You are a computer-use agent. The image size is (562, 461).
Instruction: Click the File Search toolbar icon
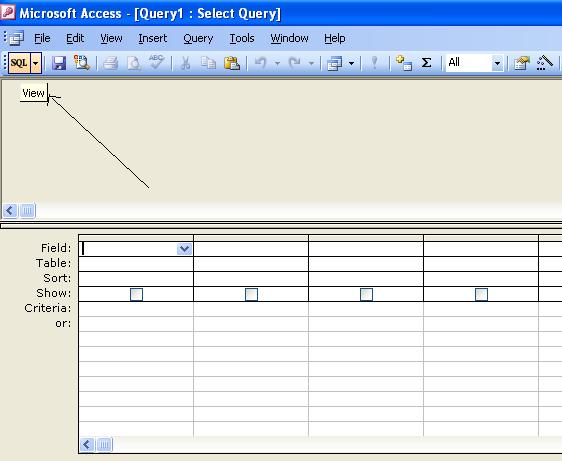coord(82,63)
